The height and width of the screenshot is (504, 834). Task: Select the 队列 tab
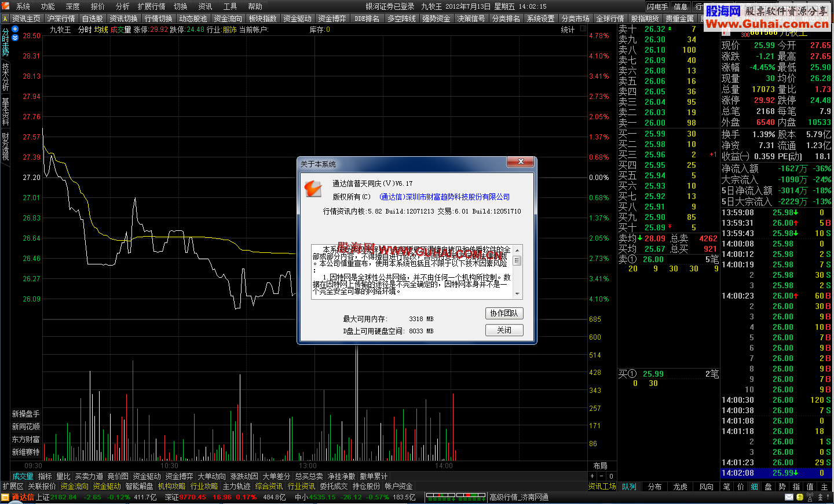point(630,487)
